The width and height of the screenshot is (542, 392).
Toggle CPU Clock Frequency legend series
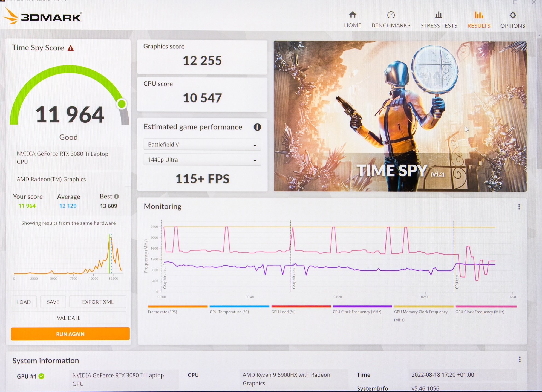click(357, 312)
